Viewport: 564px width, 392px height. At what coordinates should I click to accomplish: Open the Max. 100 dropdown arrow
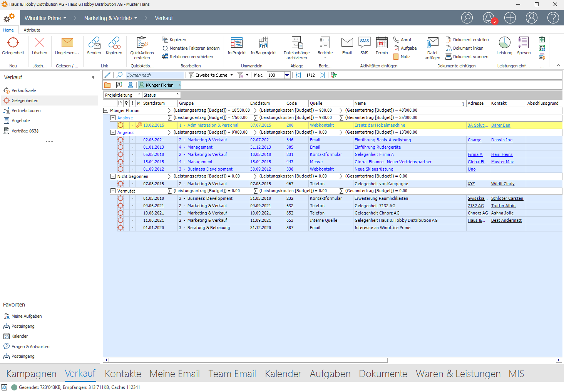(x=287, y=75)
